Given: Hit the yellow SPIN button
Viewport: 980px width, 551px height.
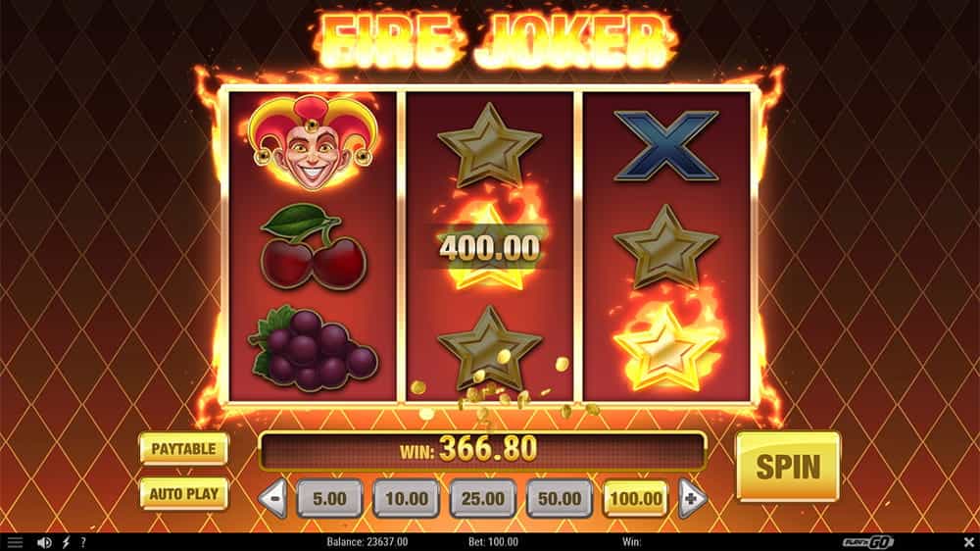Looking at the screenshot, I should click(788, 467).
